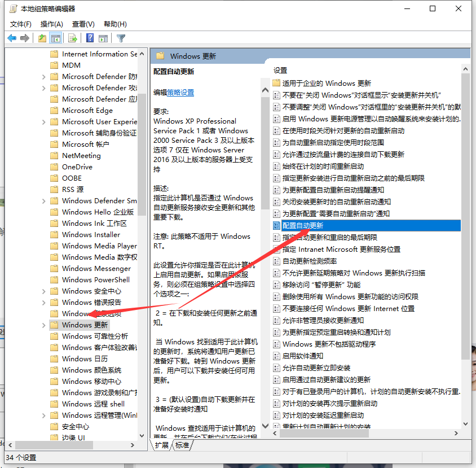
Task: Click the forward navigation arrow
Action: [x=25, y=38]
